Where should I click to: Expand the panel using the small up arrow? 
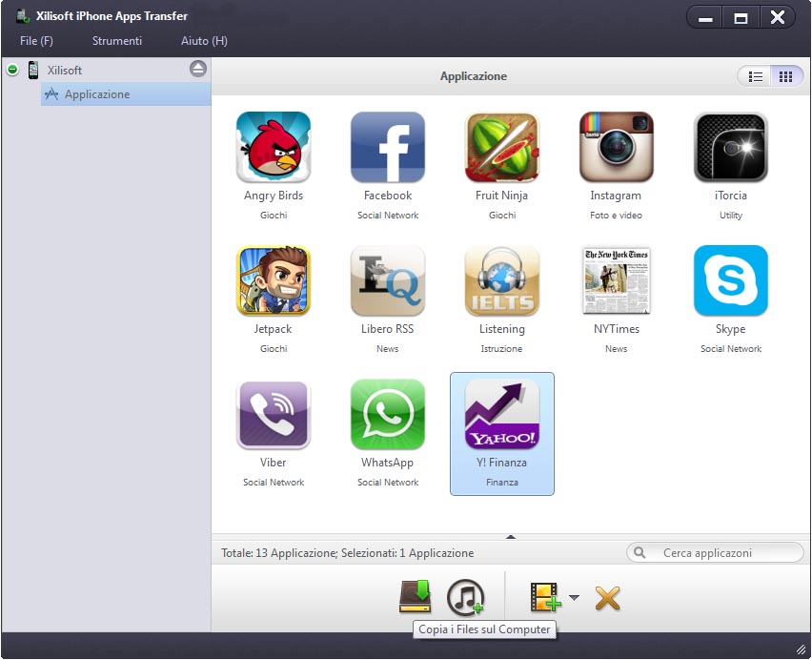[511, 537]
